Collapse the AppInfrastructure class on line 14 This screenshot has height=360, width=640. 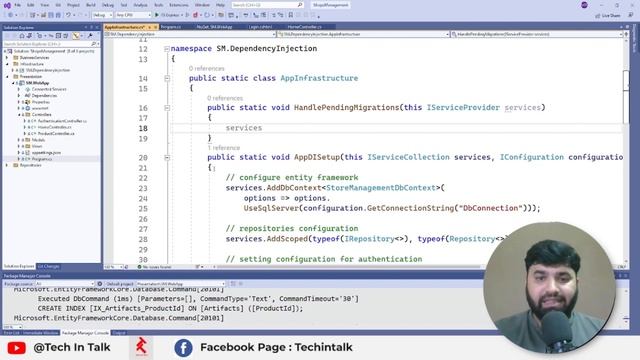pos(167,78)
